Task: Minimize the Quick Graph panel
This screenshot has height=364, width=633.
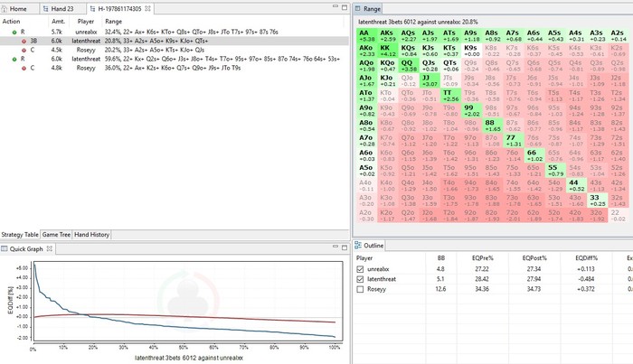Action: (x=335, y=247)
